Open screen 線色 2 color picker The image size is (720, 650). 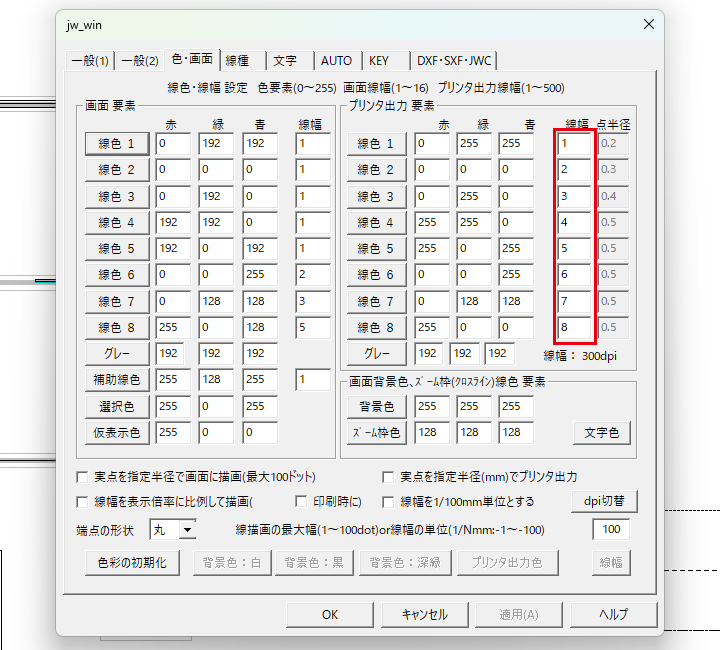117,170
